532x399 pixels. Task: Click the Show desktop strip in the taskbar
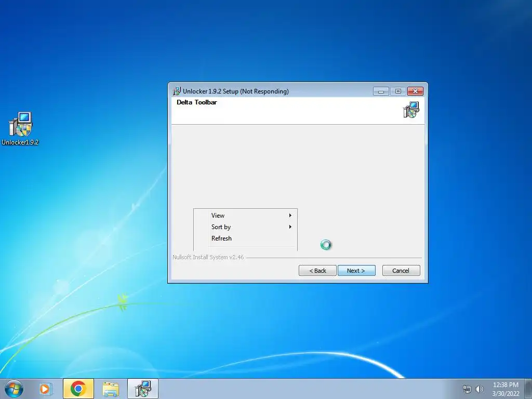(528, 389)
